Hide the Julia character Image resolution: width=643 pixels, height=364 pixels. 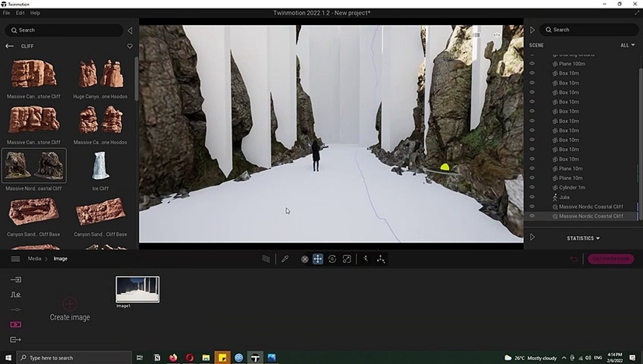[x=532, y=197]
